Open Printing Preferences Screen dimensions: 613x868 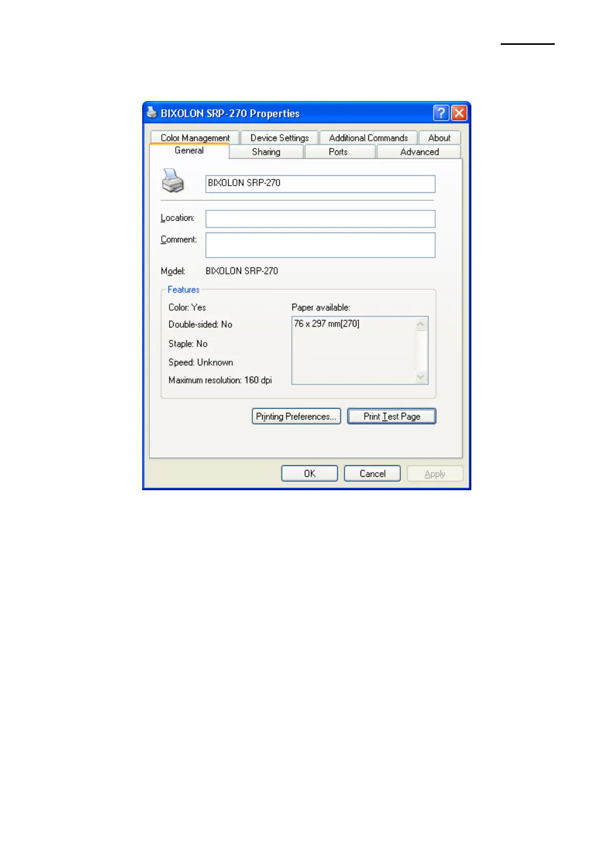[296, 416]
